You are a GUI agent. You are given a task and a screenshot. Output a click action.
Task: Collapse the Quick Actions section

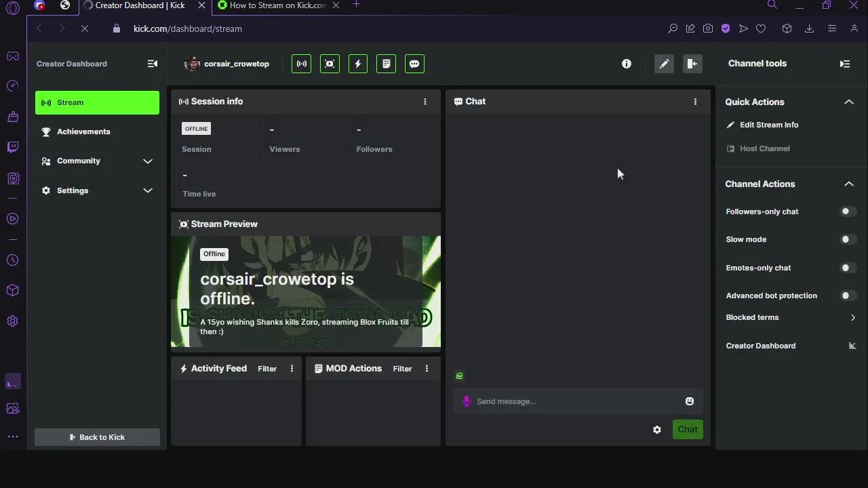848,102
